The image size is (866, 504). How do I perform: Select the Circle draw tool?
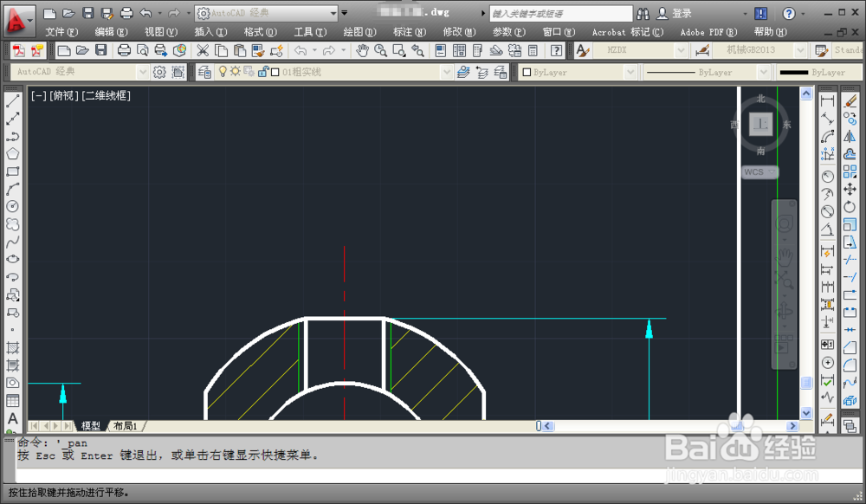tap(13, 206)
